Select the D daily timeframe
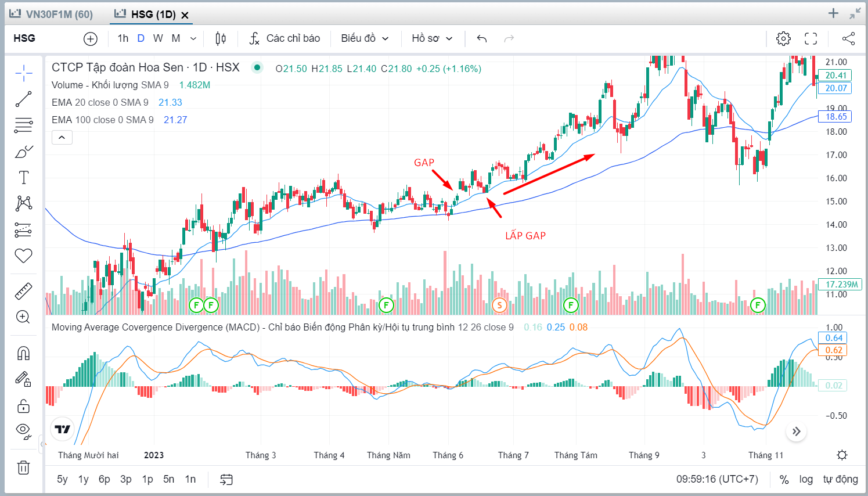 click(x=141, y=38)
